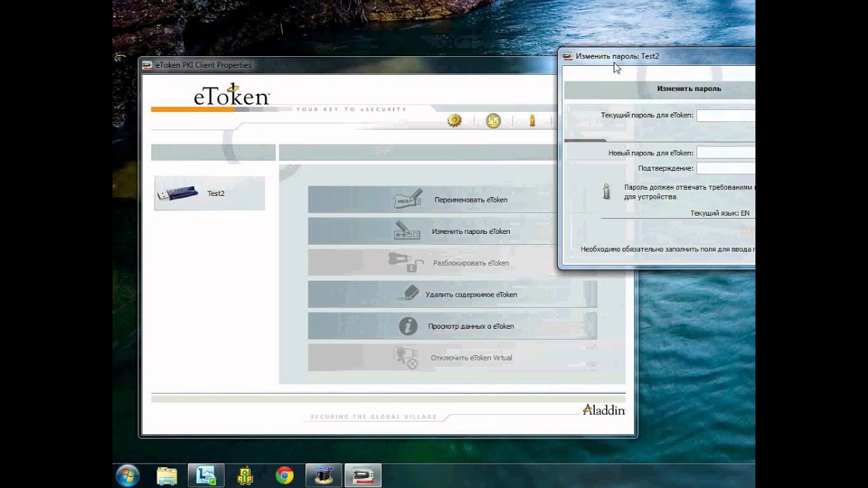Click the eraser icon beside Удалить содержимое

408,293
